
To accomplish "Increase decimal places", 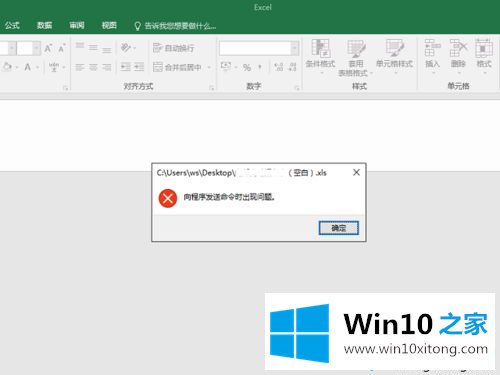I will 279,67.
